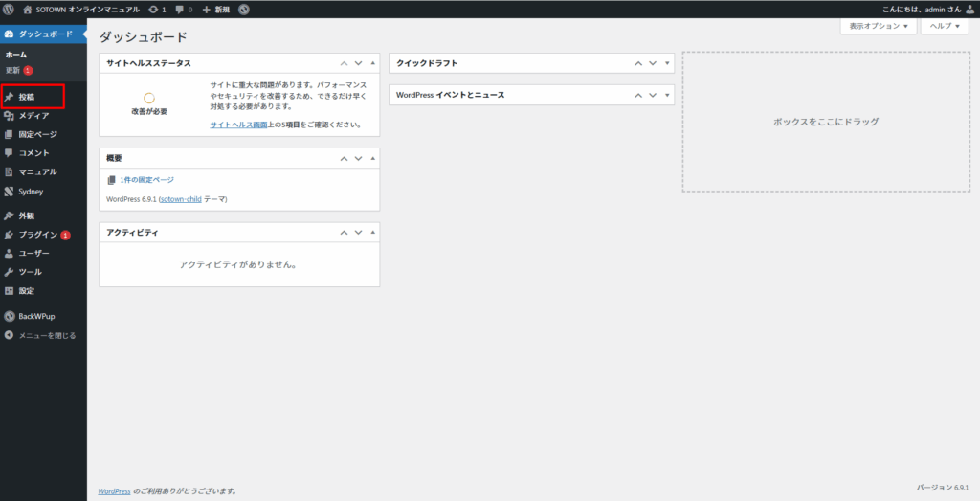This screenshot has height=501, width=980.
Task: Click the sotown-child theme link
Action: coord(180,199)
